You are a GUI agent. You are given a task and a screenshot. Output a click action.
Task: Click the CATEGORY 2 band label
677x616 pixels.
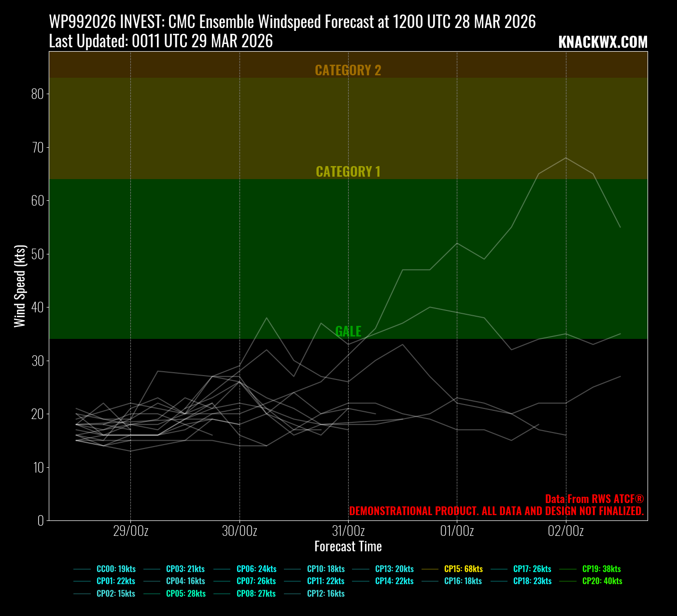(x=348, y=70)
